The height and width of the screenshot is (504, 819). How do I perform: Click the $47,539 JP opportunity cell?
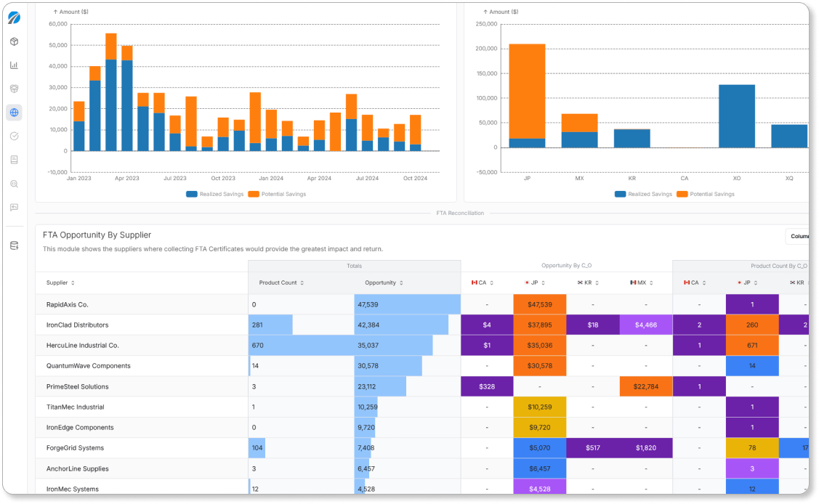click(539, 305)
